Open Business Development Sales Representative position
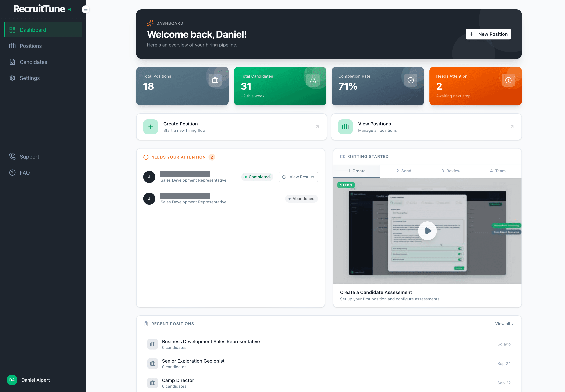Image resolution: width=565 pixels, height=392 pixels. [x=329, y=344]
